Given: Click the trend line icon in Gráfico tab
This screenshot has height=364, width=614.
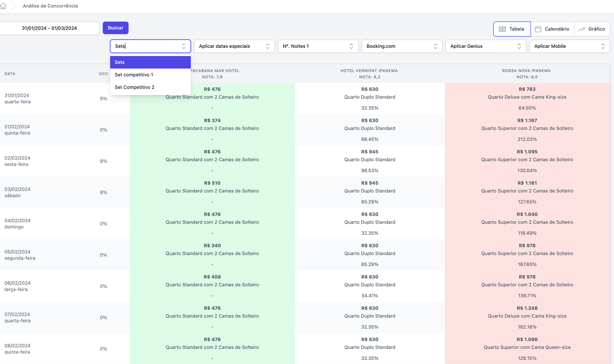Looking at the screenshot, I should [x=581, y=29].
